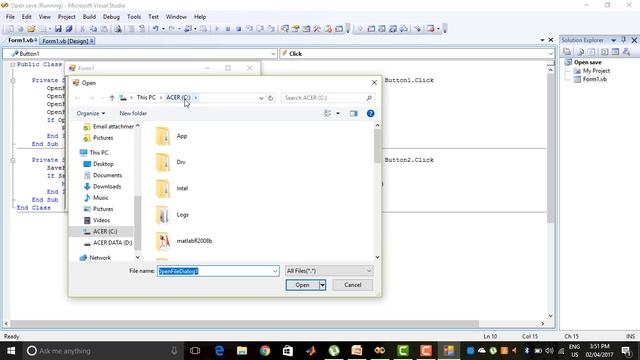Go up one folder level arrow
Screen dimensions: 640x360
(x=112, y=98)
